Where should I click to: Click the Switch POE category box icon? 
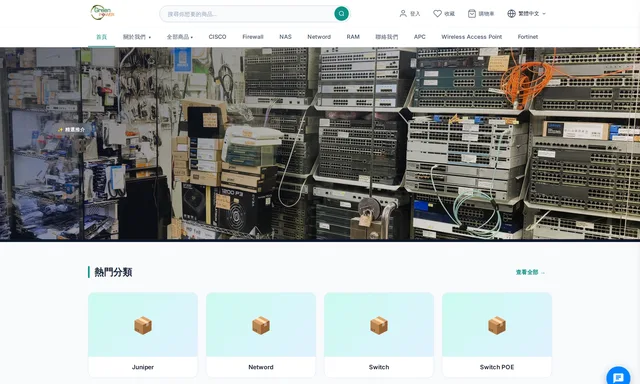coord(497,325)
